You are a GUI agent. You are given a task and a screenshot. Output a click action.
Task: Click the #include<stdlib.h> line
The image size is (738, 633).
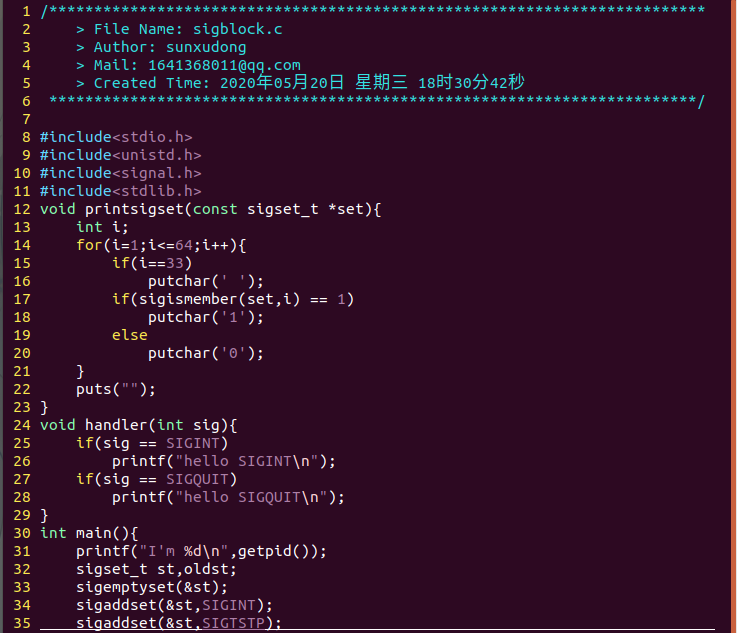pos(120,191)
